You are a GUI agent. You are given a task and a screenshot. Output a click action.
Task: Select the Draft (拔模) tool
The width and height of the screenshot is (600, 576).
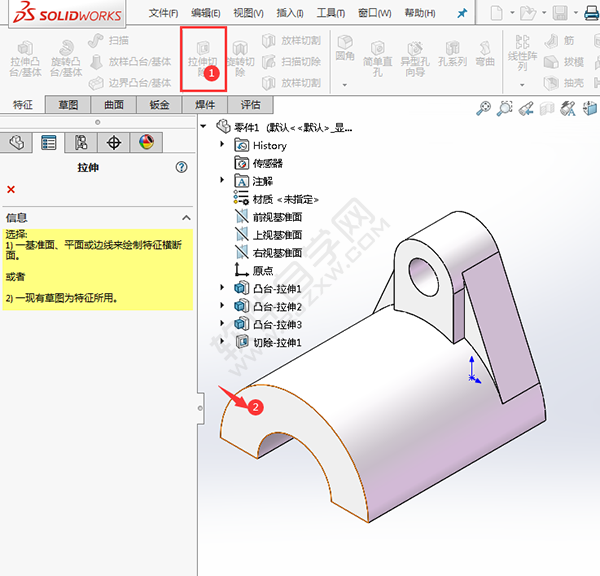click(564, 62)
